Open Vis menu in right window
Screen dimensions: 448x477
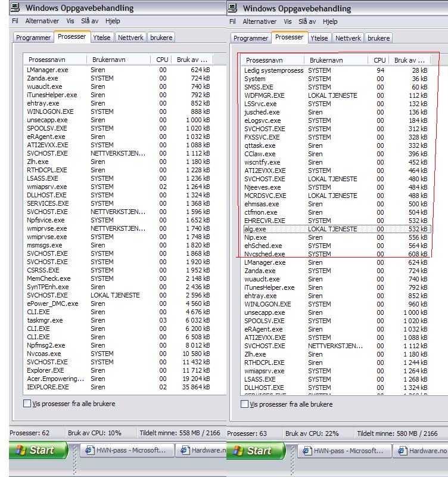(x=288, y=21)
